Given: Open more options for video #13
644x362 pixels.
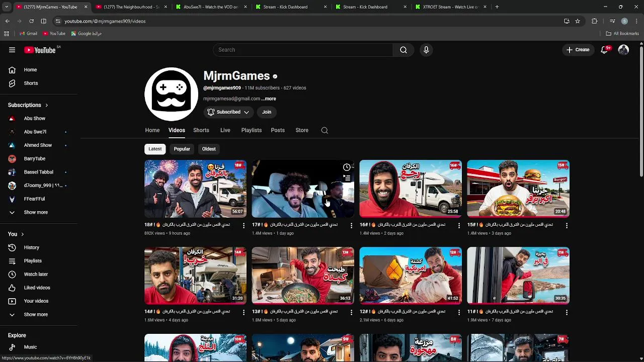Looking at the screenshot, I should (351, 313).
